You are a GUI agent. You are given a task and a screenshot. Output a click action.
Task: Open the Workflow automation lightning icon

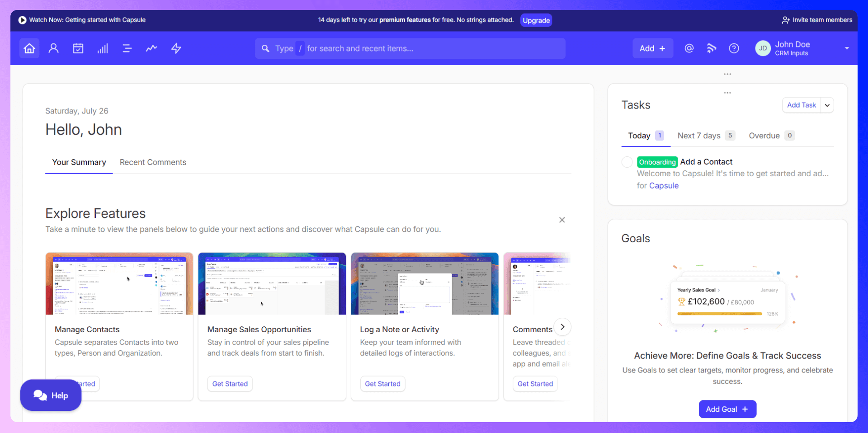[176, 48]
